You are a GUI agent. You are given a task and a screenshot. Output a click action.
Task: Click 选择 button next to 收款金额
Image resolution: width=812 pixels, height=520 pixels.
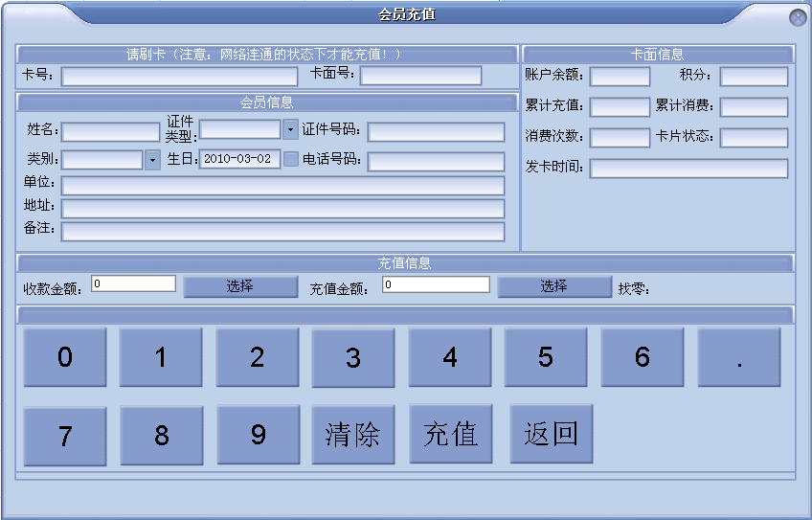coord(240,286)
